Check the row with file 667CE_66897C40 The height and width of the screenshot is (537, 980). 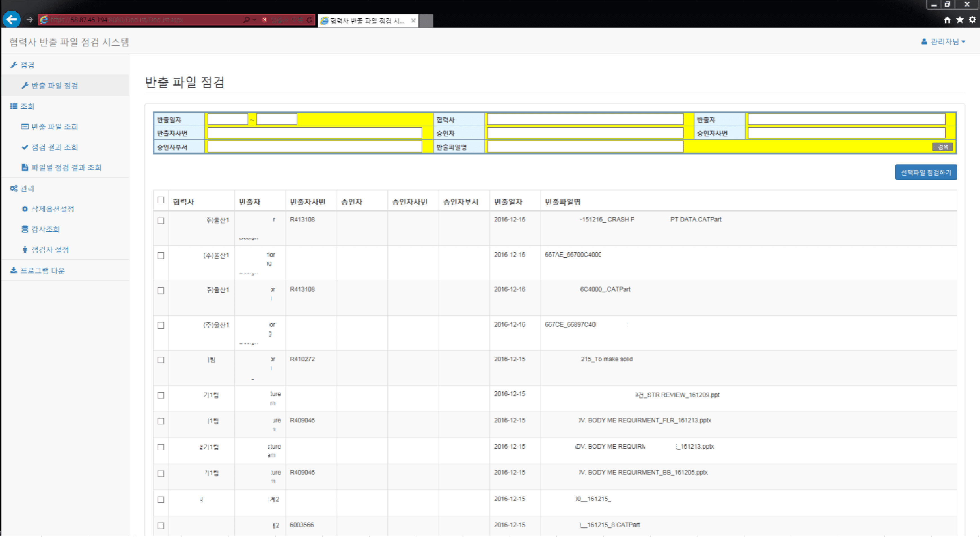click(161, 325)
